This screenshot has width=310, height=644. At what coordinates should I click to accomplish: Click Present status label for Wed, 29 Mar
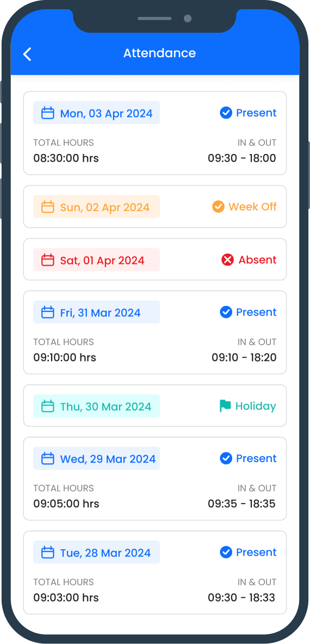pyautogui.click(x=256, y=458)
